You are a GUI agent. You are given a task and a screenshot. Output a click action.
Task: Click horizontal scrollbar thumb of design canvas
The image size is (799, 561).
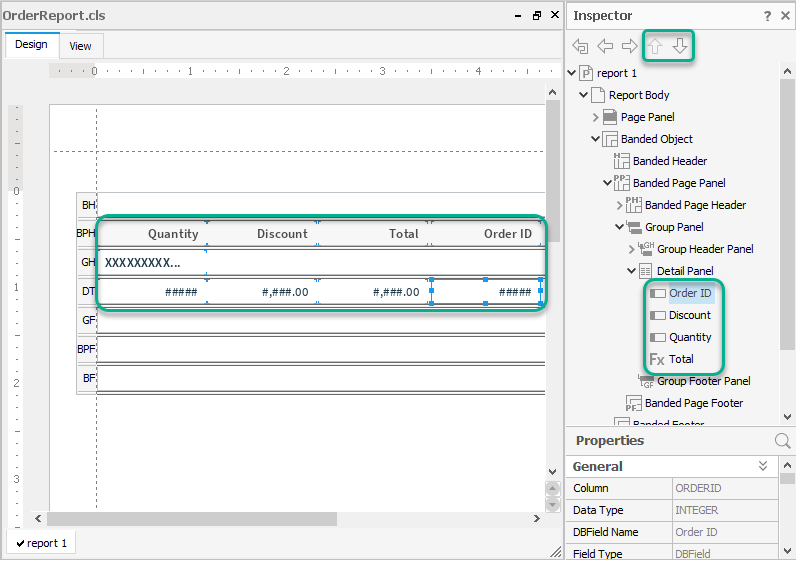[x=192, y=519]
